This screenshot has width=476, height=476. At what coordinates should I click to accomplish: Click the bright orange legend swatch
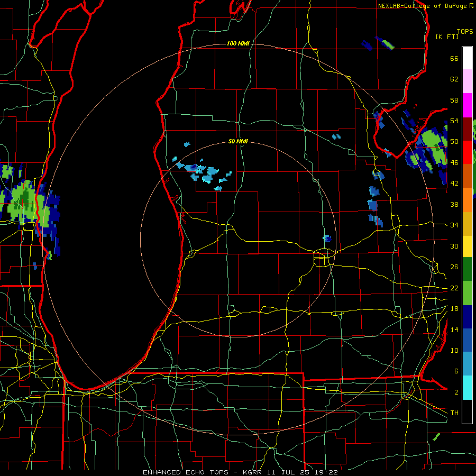pos(467,200)
